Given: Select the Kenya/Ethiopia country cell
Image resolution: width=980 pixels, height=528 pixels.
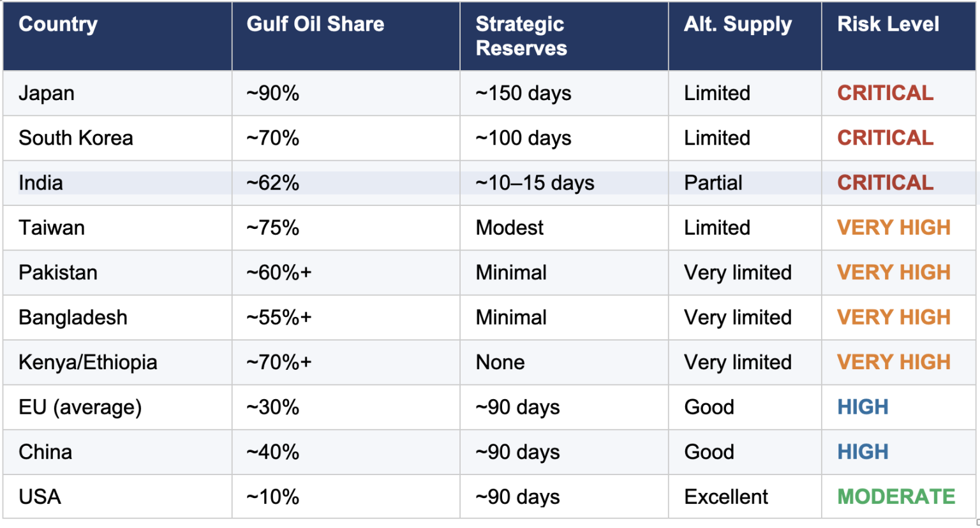Looking at the screenshot, I should (x=88, y=362).
